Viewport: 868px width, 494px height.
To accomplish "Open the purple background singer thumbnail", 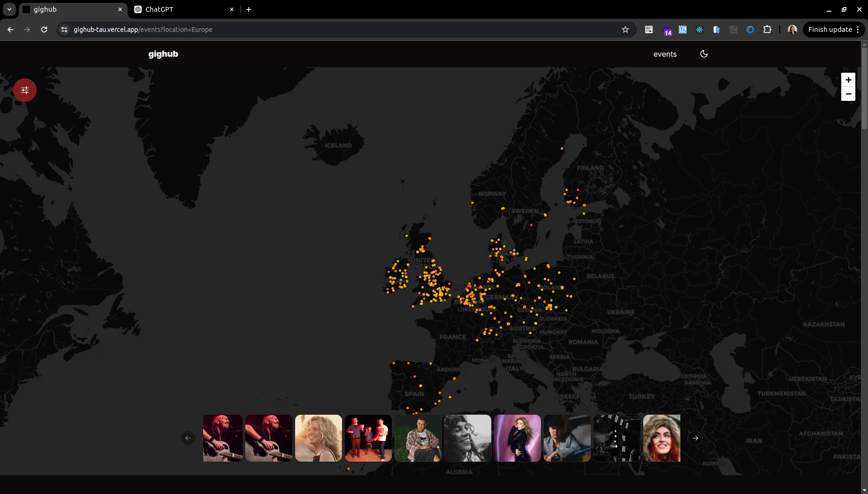I will coord(518,438).
